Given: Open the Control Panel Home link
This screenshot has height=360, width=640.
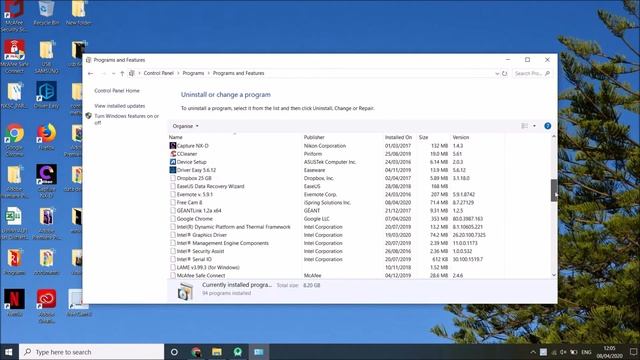Looking at the screenshot, I should (117, 91).
